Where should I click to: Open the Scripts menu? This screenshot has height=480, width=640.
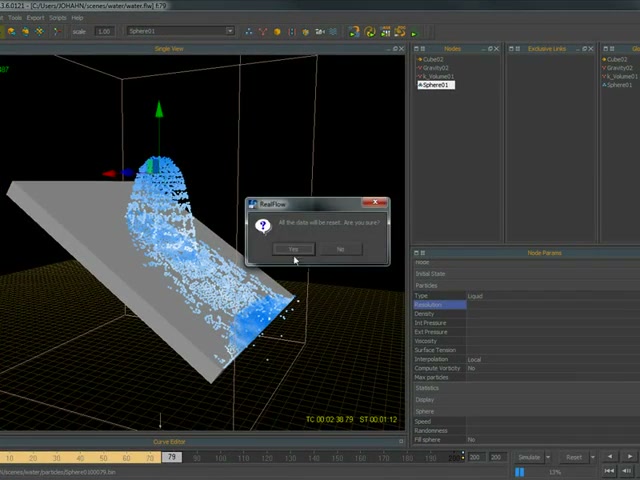pos(58,18)
